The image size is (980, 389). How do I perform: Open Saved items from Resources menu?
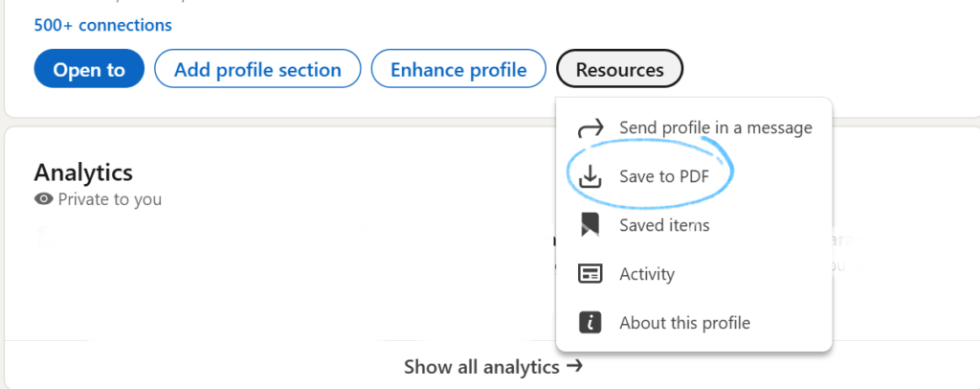point(664,225)
